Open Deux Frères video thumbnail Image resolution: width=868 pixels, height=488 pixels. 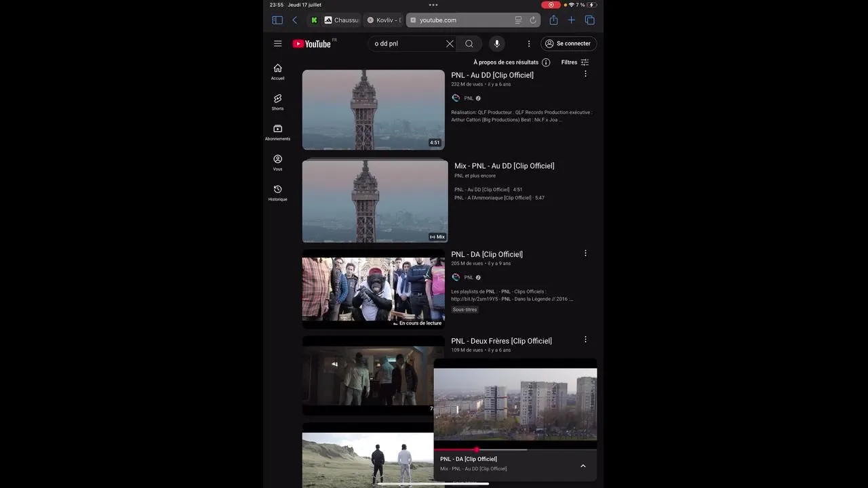point(368,375)
